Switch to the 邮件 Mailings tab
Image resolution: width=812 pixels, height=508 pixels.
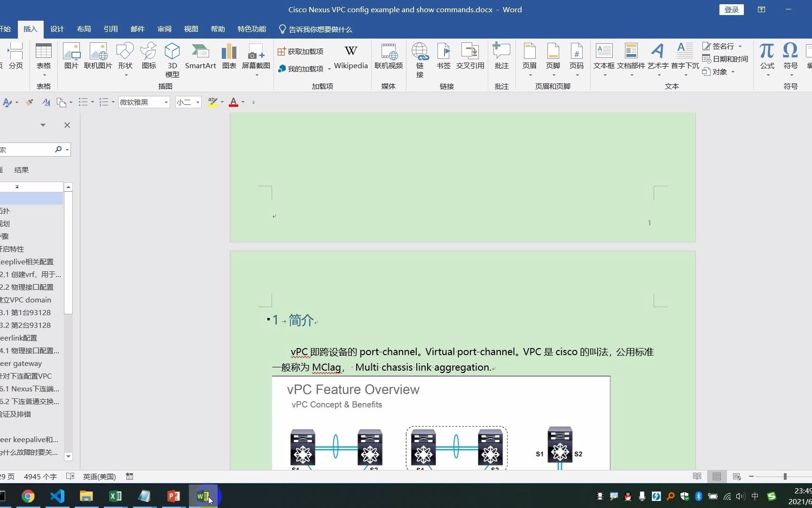(x=138, y=29)
